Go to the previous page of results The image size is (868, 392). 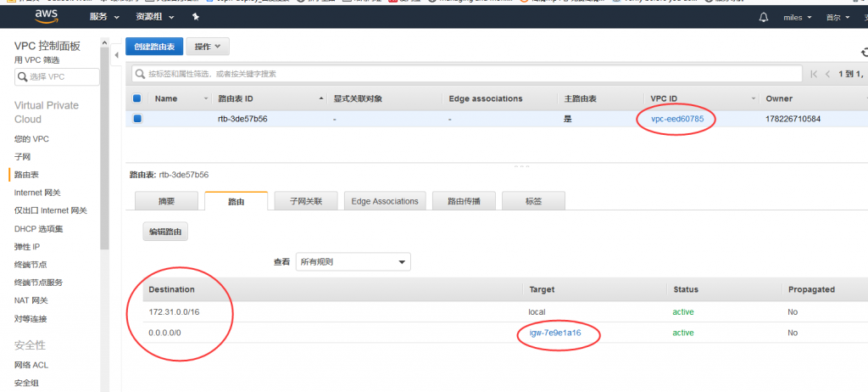[828, 74]
